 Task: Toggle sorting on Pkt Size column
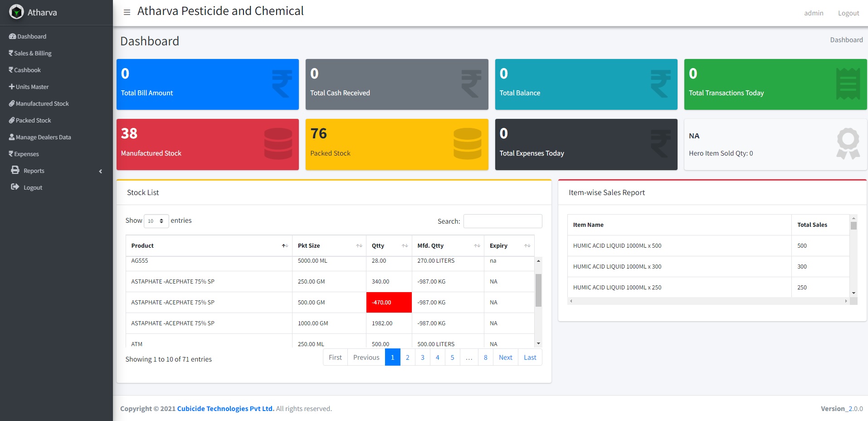[x=359, y=246]
